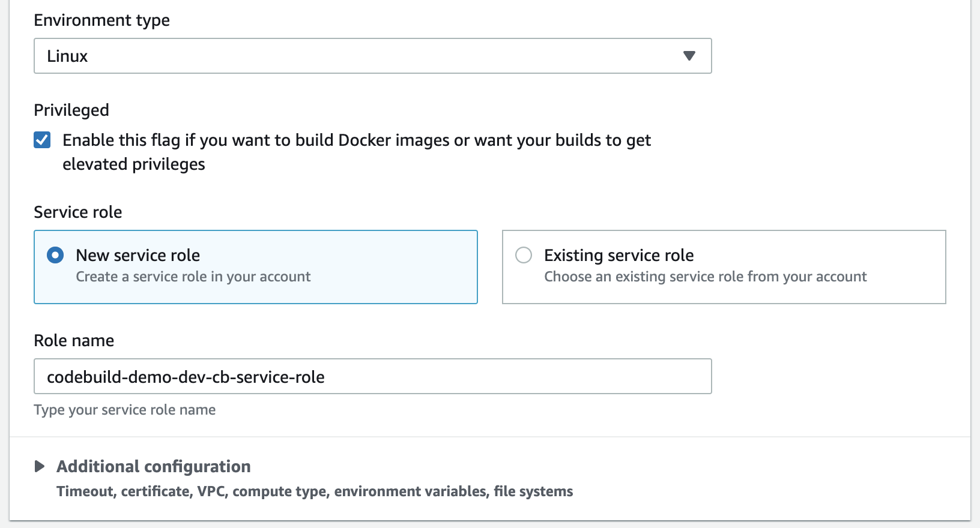The height and width of the screenshot is (528, 980).
Task: Click 'Timeout, certificate, VPC, compute type' subtitle text
Action: point(315,491)
